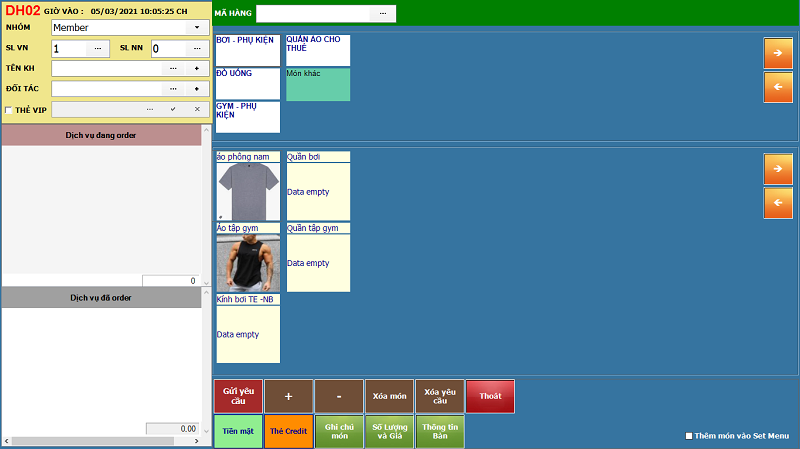Click the SL NN quantity field

(168, 48)
